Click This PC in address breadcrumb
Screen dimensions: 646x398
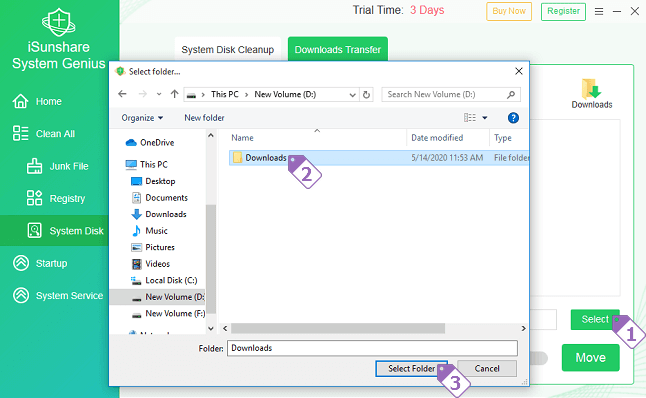click(225, 94)
